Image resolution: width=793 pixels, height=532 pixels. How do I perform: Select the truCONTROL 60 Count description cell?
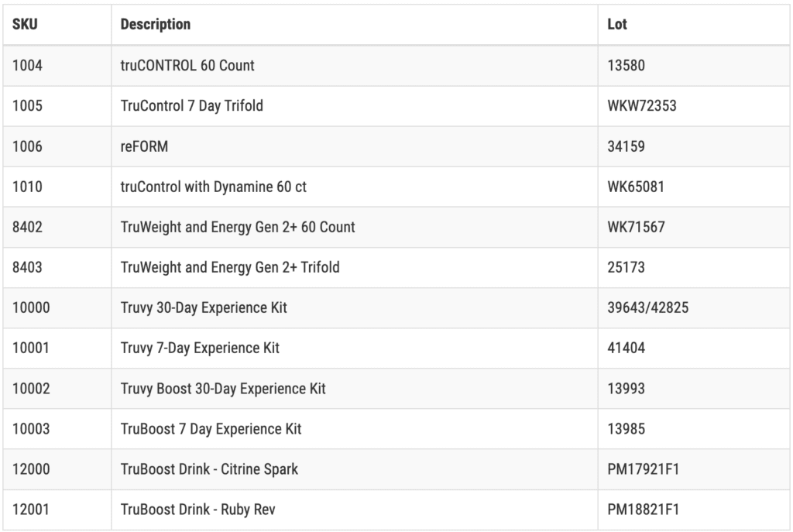[355, 66]
